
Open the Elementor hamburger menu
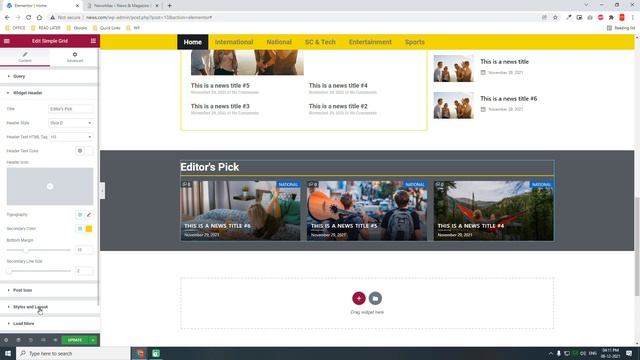(x=7, y=41)
